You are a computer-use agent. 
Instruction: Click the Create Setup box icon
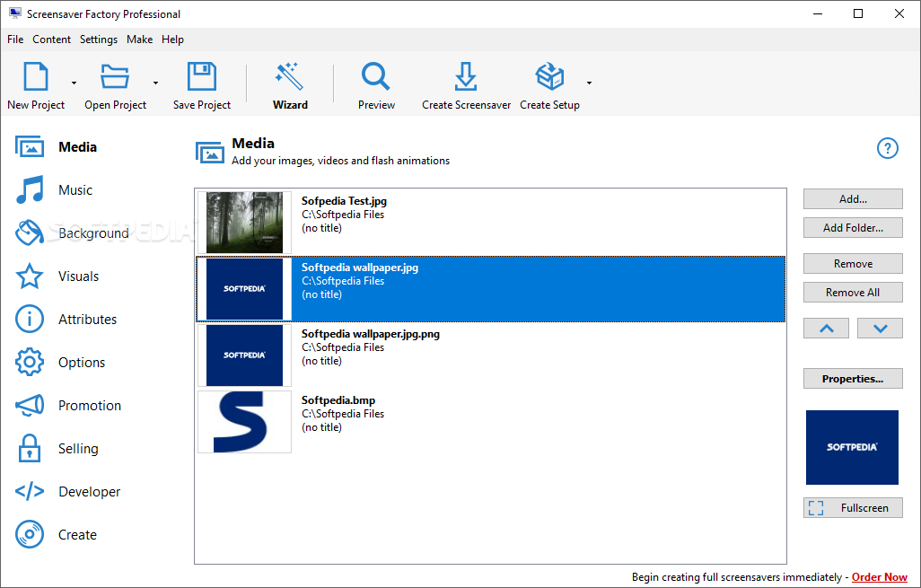[x=549, y=75]
